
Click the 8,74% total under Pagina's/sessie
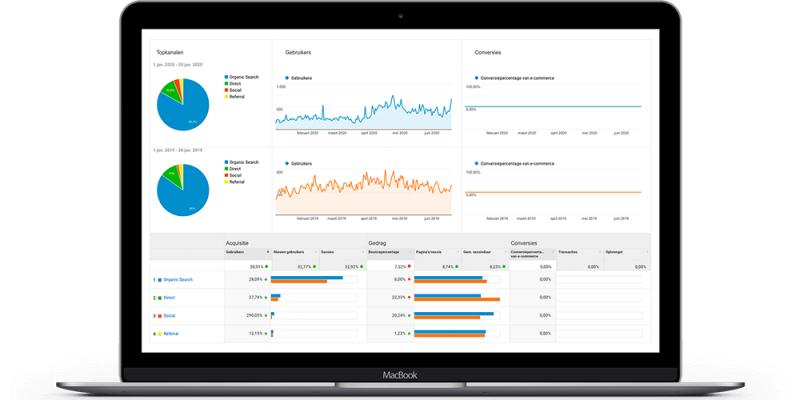point(447,266)
